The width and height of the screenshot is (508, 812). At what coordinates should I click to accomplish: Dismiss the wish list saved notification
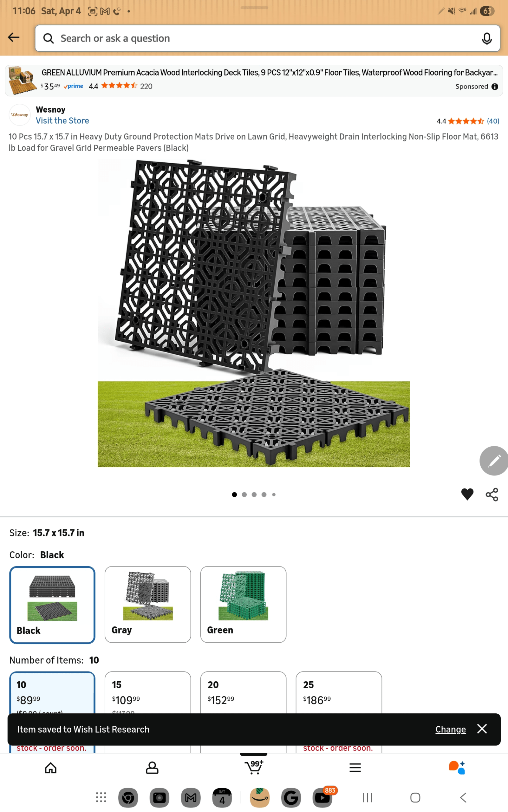482,729
